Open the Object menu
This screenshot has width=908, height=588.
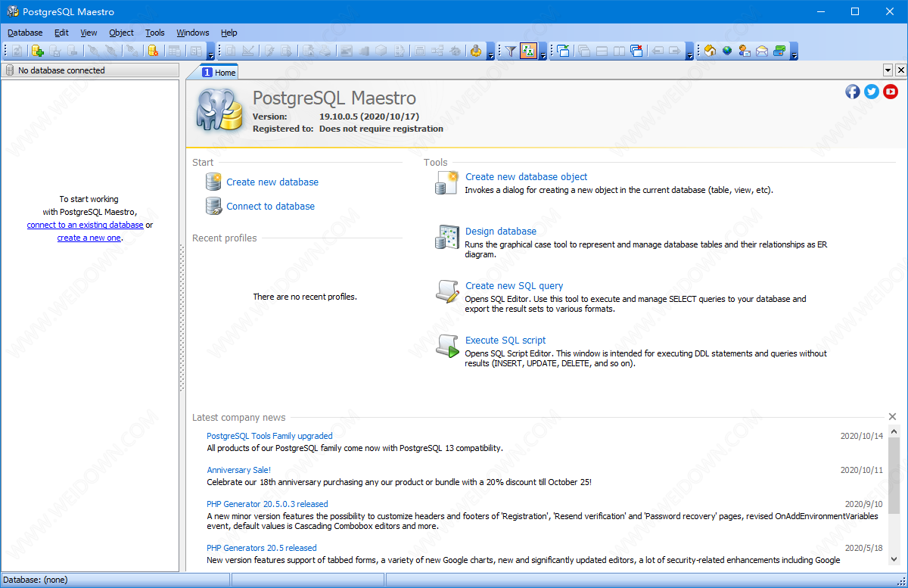tap(121, 33)
